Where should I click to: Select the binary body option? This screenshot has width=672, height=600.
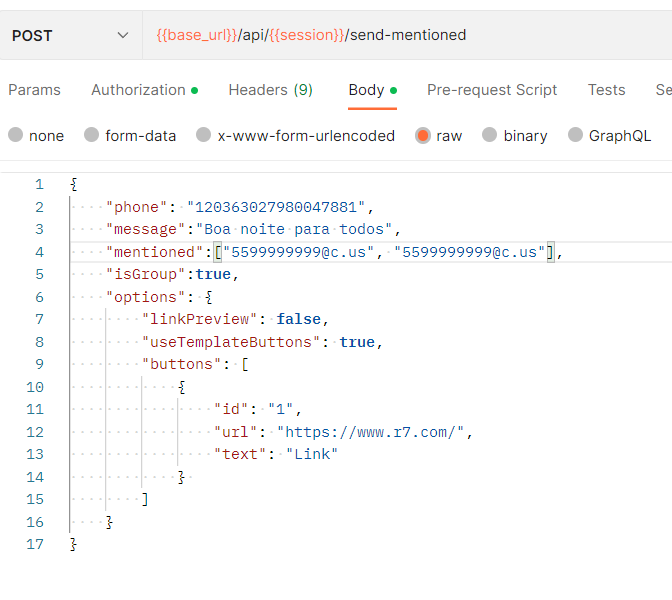(490, 135)
